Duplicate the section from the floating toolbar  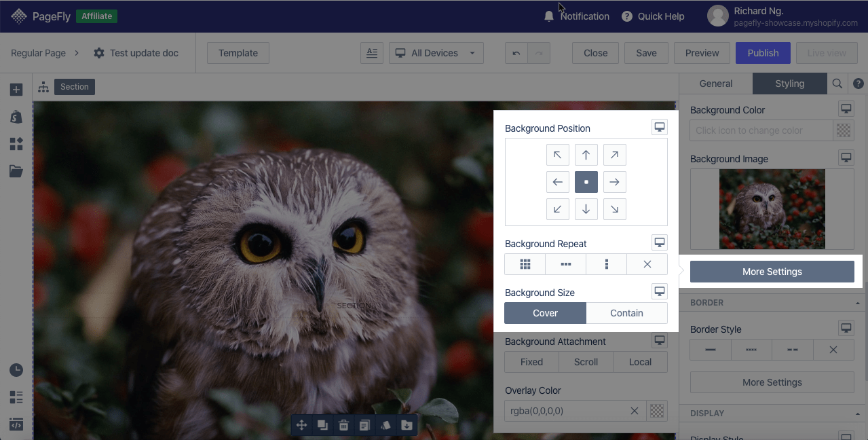[323, 425]
